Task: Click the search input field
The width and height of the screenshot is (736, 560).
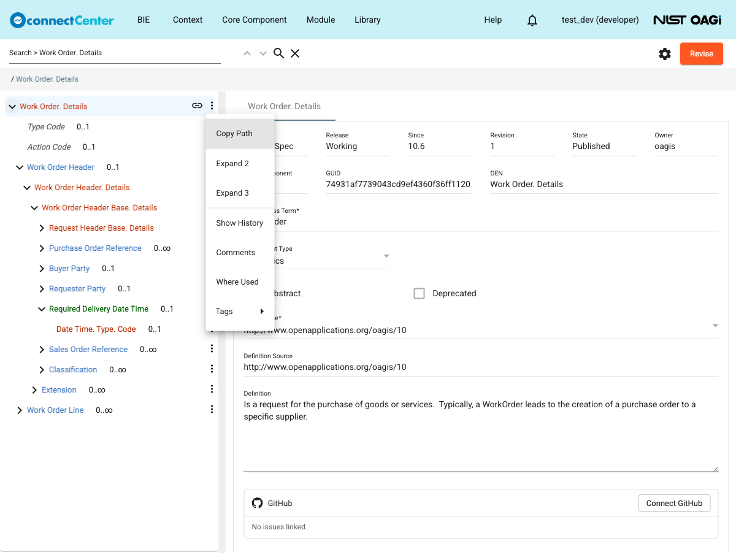Action: pos(115,53)
